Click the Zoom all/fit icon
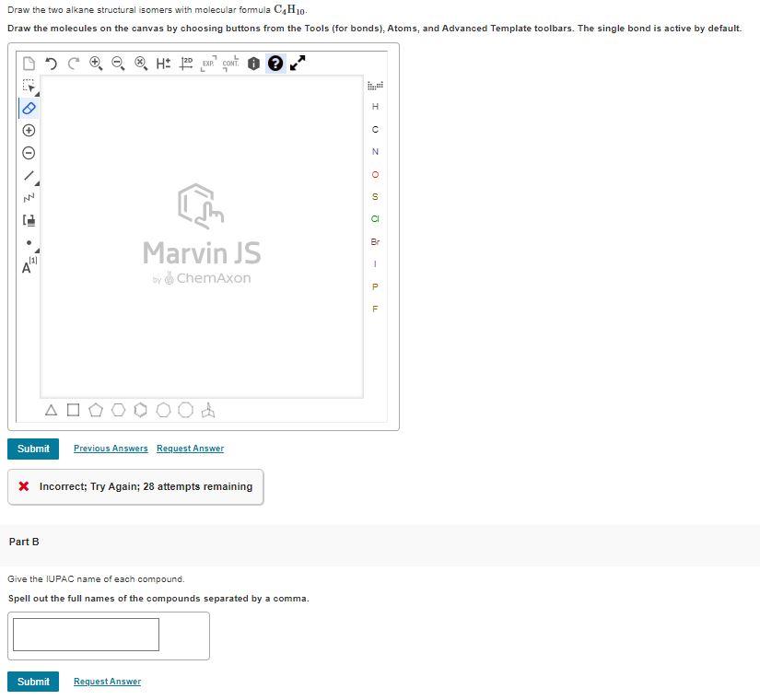This screenshot has width=760, height=700. pyautogui.click(x=141, y=64)
